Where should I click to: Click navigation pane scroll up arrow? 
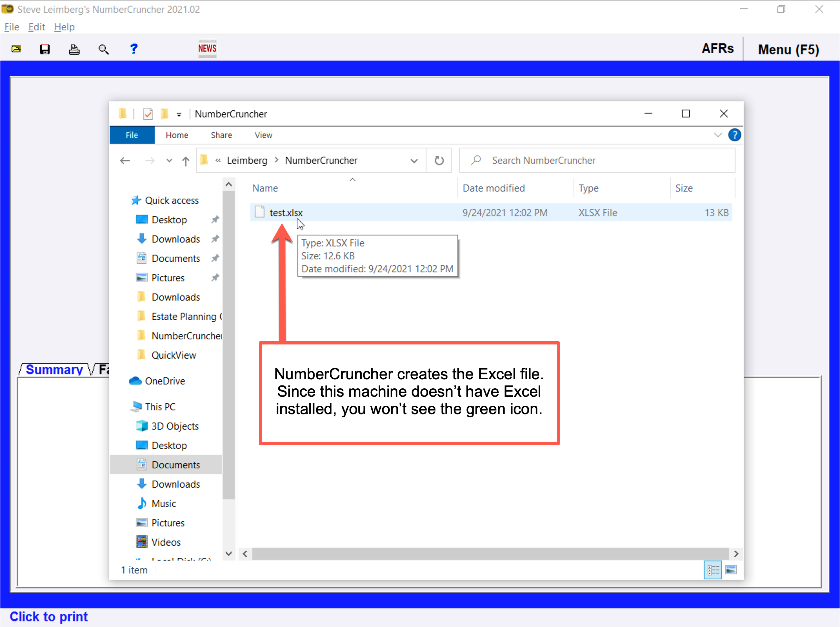tap(228, 185)
